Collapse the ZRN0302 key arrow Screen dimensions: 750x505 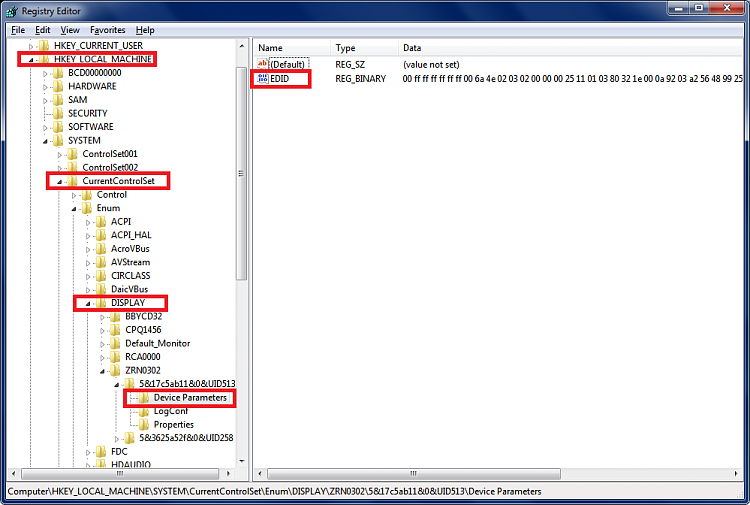point(102,371)
